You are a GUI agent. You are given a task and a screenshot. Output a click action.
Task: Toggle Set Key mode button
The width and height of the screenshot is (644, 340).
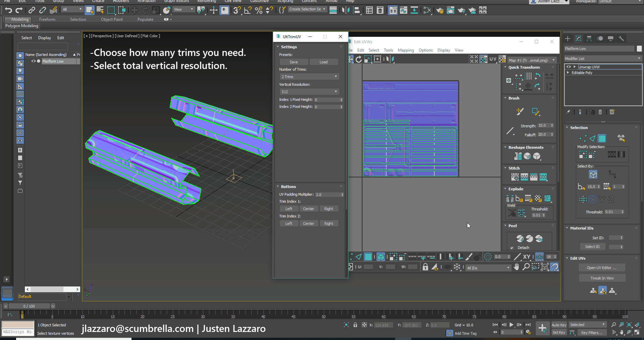tap(559, 332)
